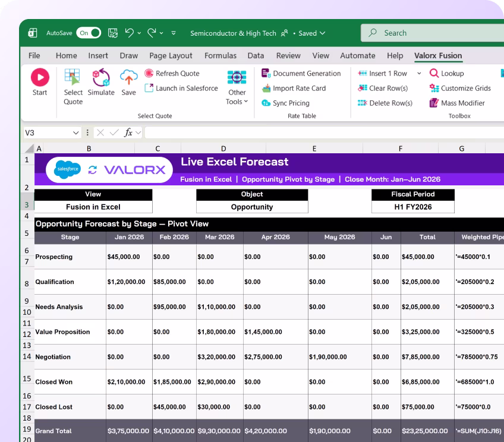Click the Delete Row(s) icon
Screen dimensions: 504x442
(x=363, y=103)
